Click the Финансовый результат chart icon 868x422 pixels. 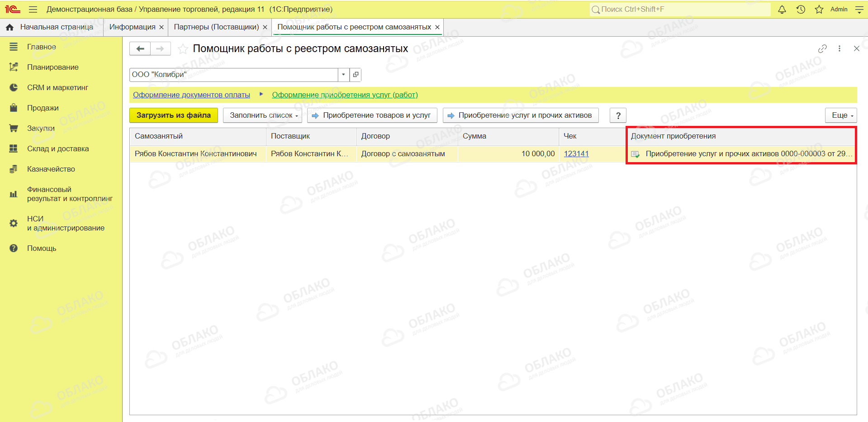(x=14, y=194)
